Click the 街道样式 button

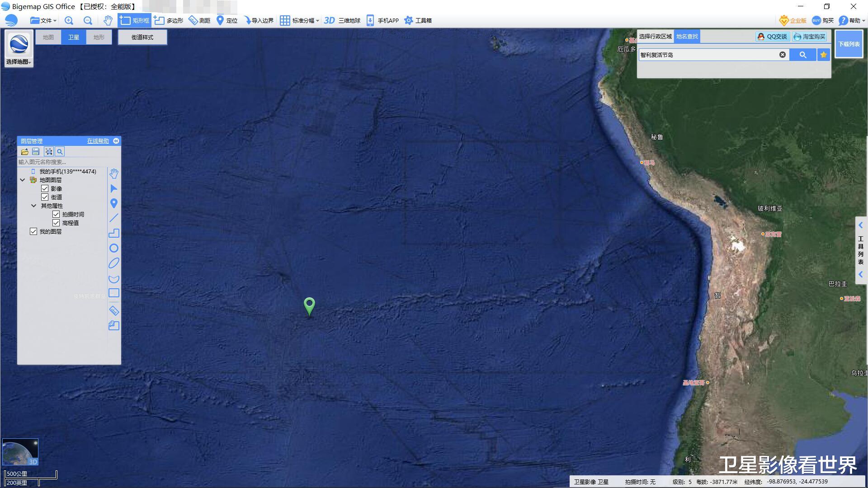coord(142,37)
